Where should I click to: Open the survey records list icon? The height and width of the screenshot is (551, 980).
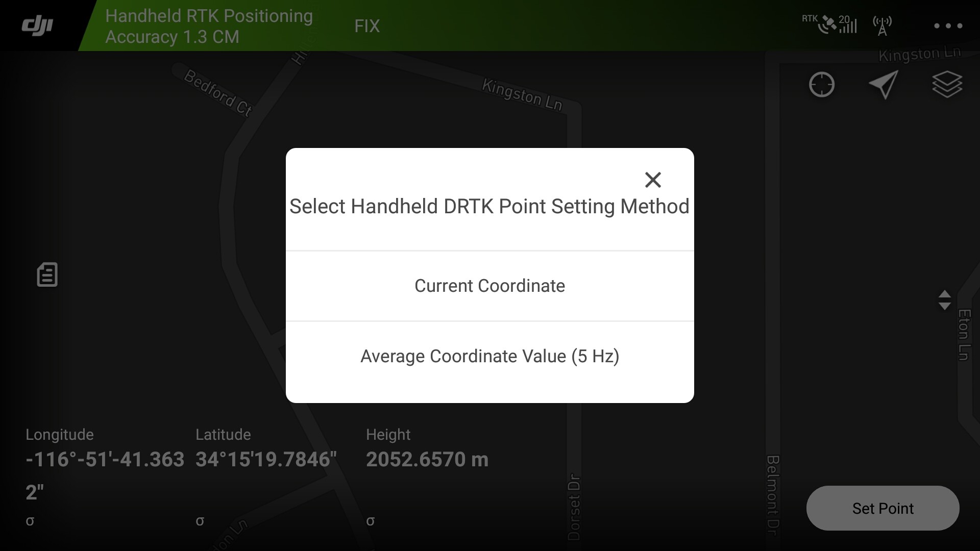(47, 275)
